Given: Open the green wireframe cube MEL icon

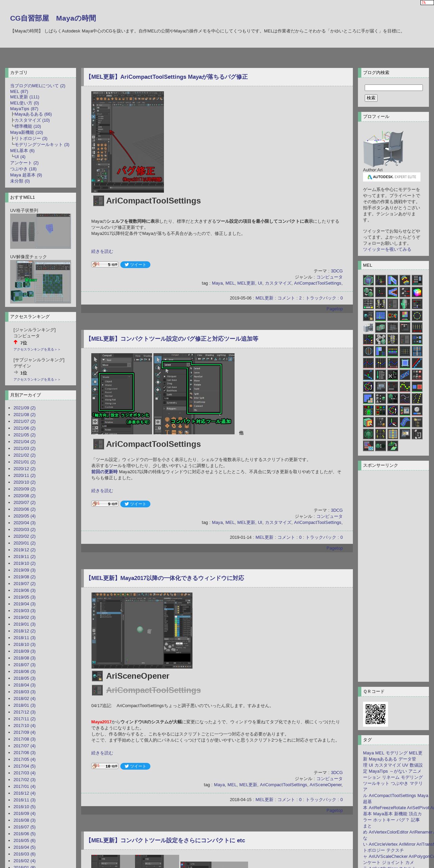Looking at the screenshot, I should click(x=368, y=280).
